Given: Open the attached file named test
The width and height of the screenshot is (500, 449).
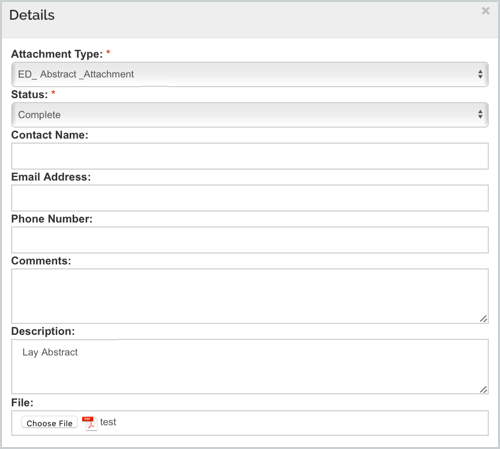Looking at the screenshot, I should coord(108,422).
